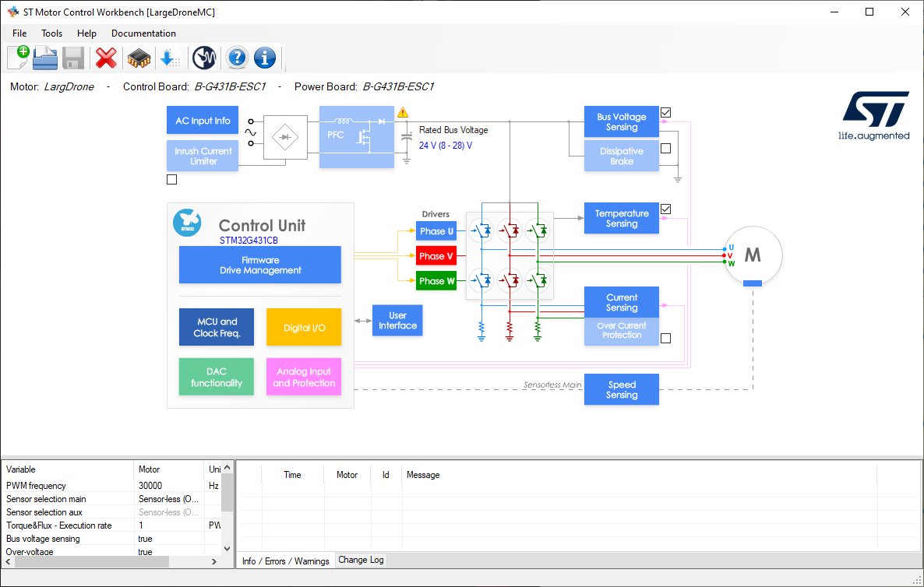Open project with the folder icon

tap(45, 58)
